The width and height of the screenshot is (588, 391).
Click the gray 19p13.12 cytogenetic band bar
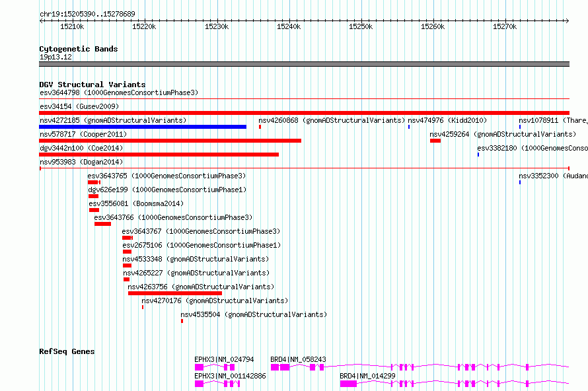pyautogui.click(x=304, y=64)
